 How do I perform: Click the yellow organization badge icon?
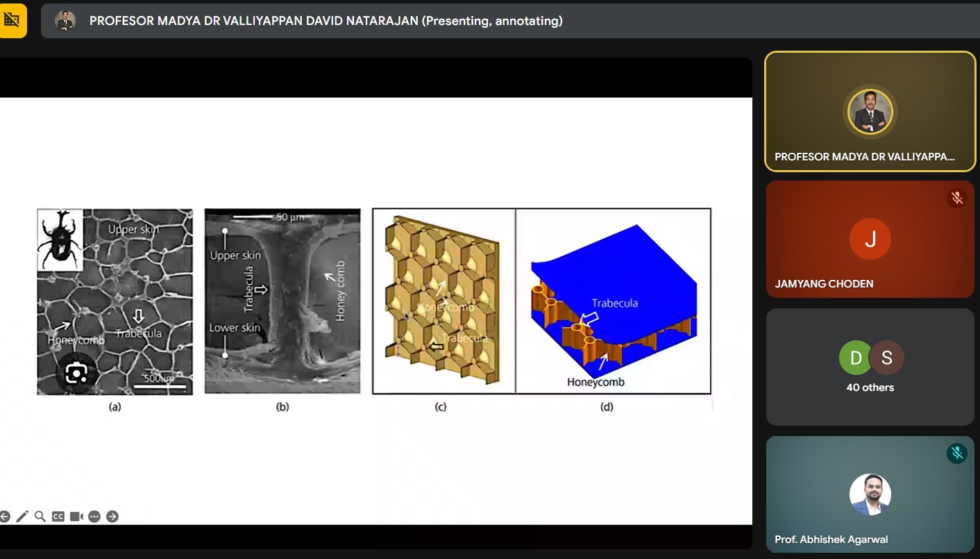coord(12,20)
